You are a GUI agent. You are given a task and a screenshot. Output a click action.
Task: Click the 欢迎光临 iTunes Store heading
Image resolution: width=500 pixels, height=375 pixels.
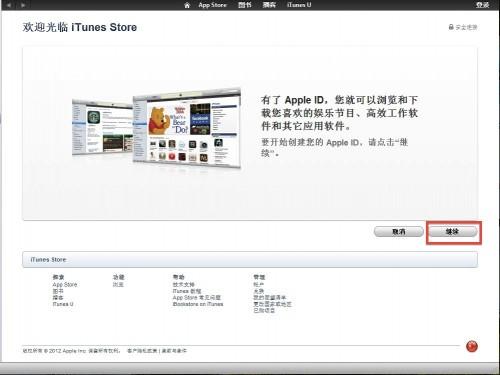[80, 27]
